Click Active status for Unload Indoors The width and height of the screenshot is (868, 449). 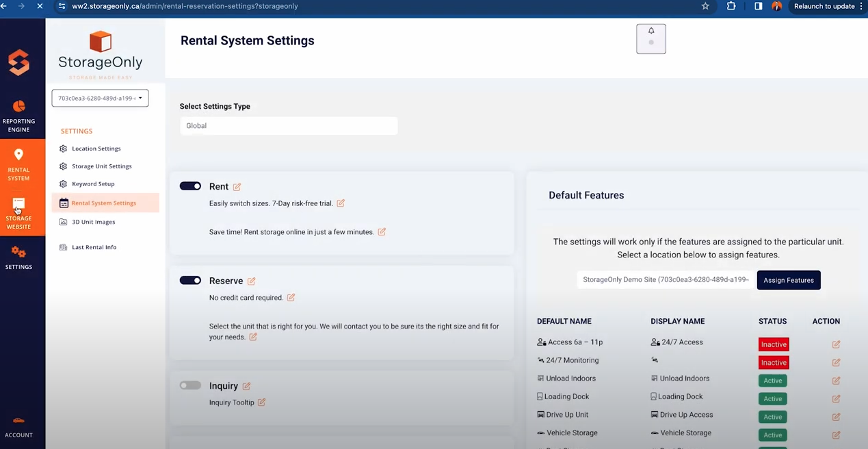click(773, 381)
